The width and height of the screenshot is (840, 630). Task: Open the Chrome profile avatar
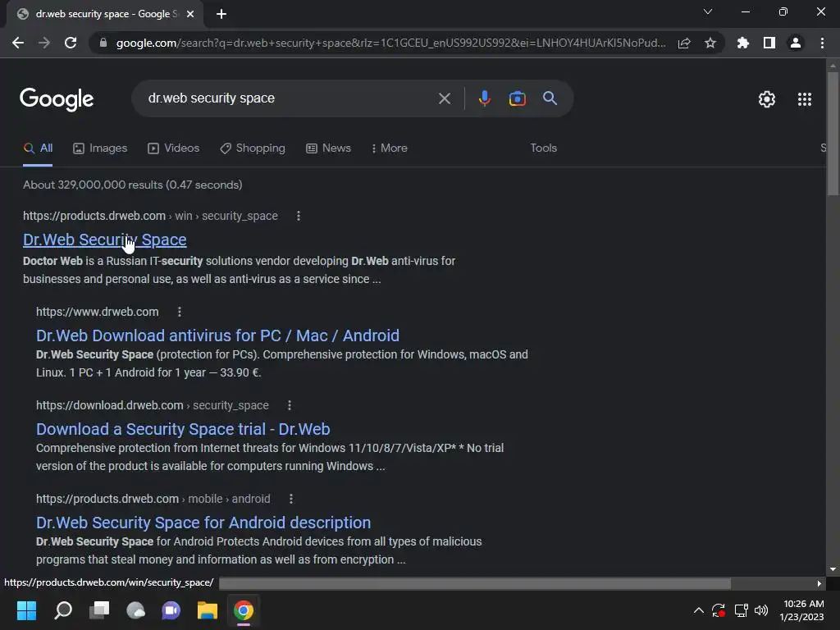tap(796, 43)
